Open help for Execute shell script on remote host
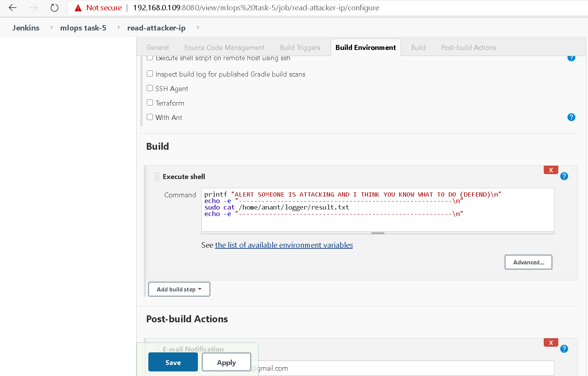The width and height of the screenshot is (588, 376). pos(571,58)
